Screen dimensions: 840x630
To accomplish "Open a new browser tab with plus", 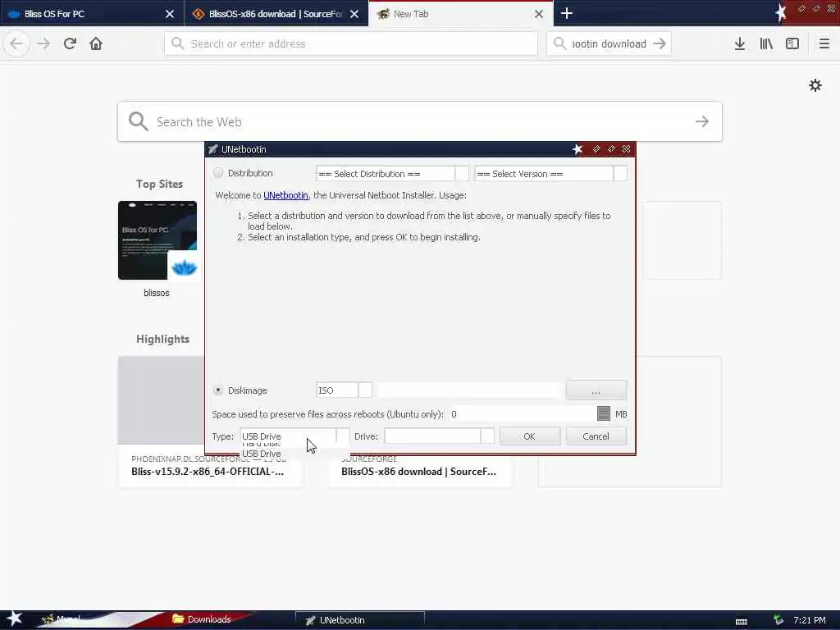I will pos(567,13).
